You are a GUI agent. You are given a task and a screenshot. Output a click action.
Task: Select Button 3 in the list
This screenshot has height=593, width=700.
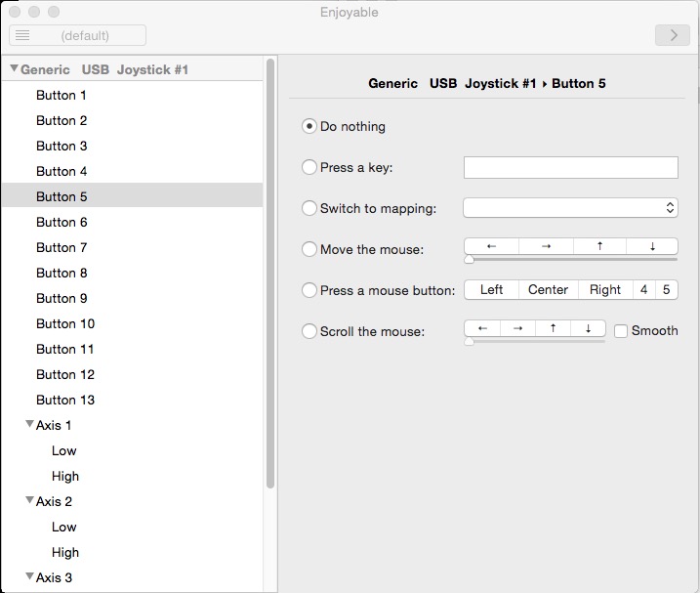(x=132, y=147)
